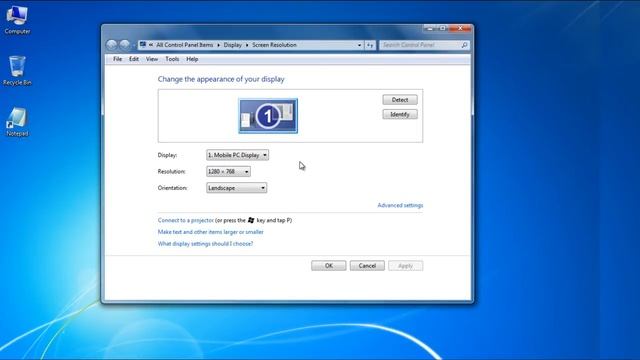This screenshot has height=360, width=640.
Task: Expand the arrow after Display breadcrumb
Action: pyautogui.click(x=247, y=45)
